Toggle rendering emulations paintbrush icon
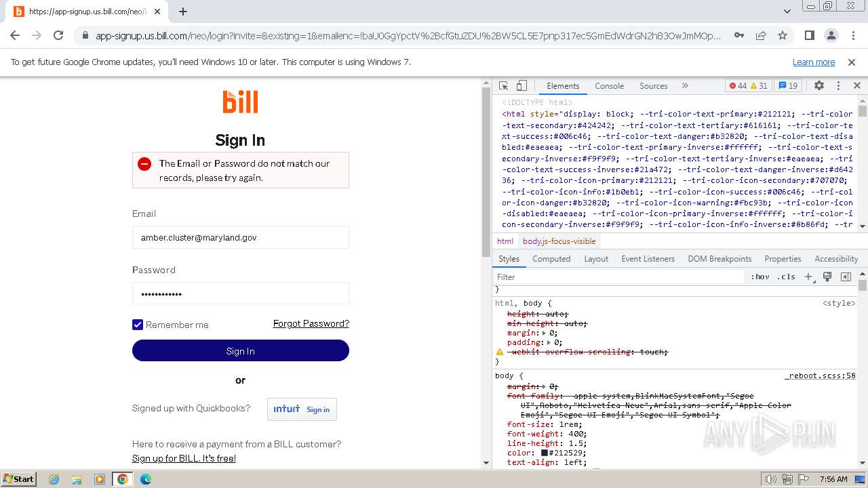This screenshot has width=868, height=488. pos(827,277)
